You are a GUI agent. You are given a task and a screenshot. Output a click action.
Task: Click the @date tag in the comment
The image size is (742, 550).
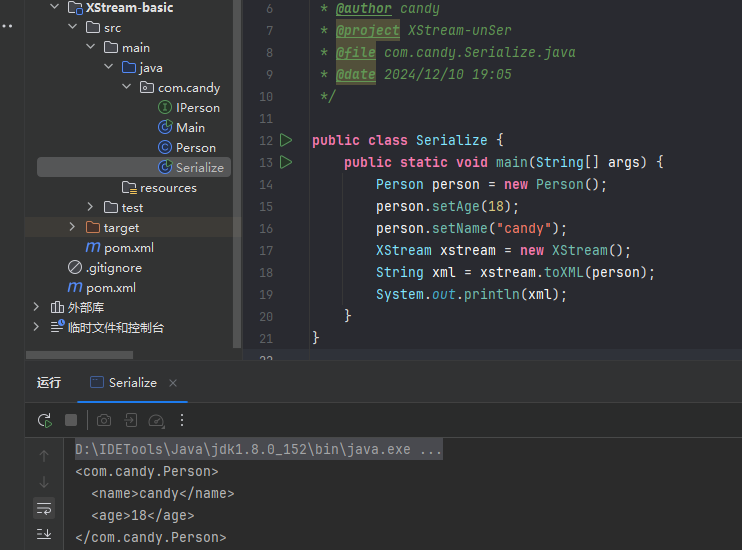(x=356, y=74)
